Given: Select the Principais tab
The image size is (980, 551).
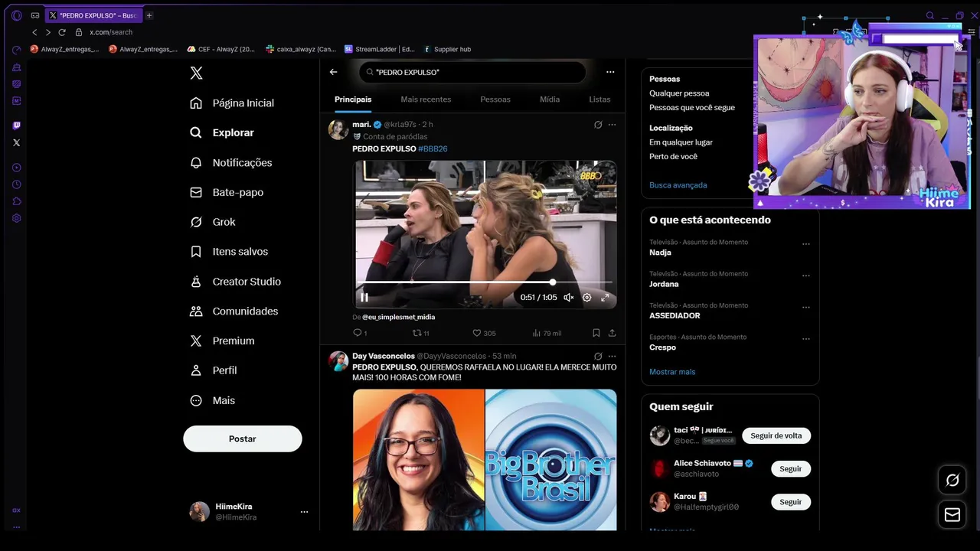Looking at the screenshot, I should (x=353, y=99).
